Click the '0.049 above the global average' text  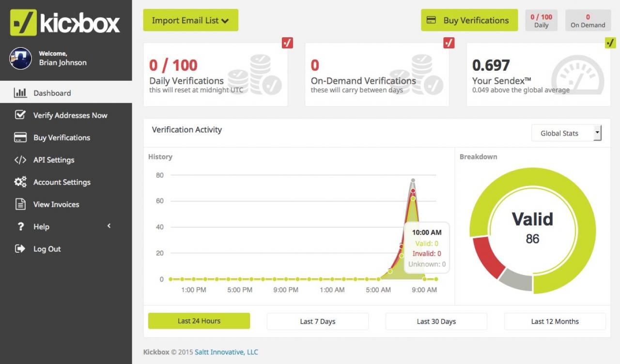[521, 90]
